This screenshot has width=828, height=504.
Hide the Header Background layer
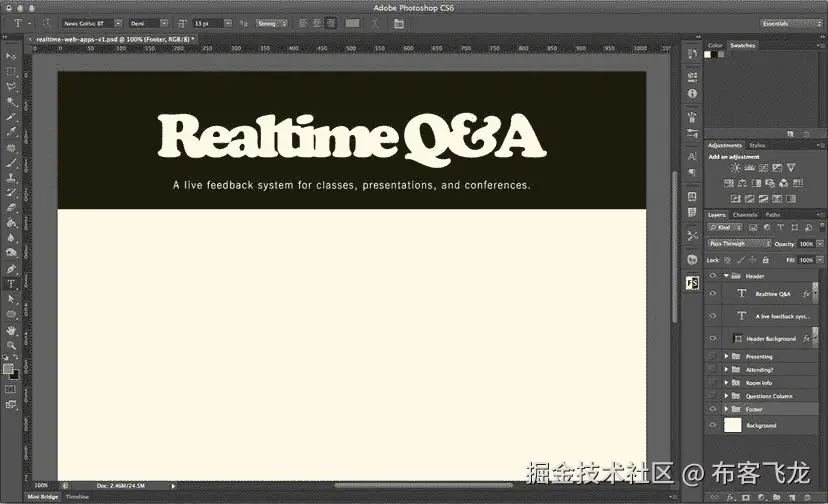[712, 339]
